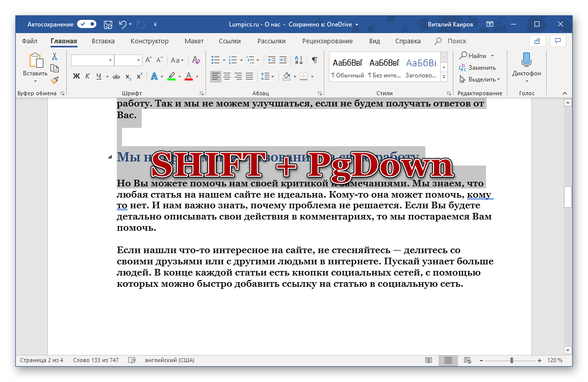Show paragraph marks with pilcrow icon

coord(315,60)
